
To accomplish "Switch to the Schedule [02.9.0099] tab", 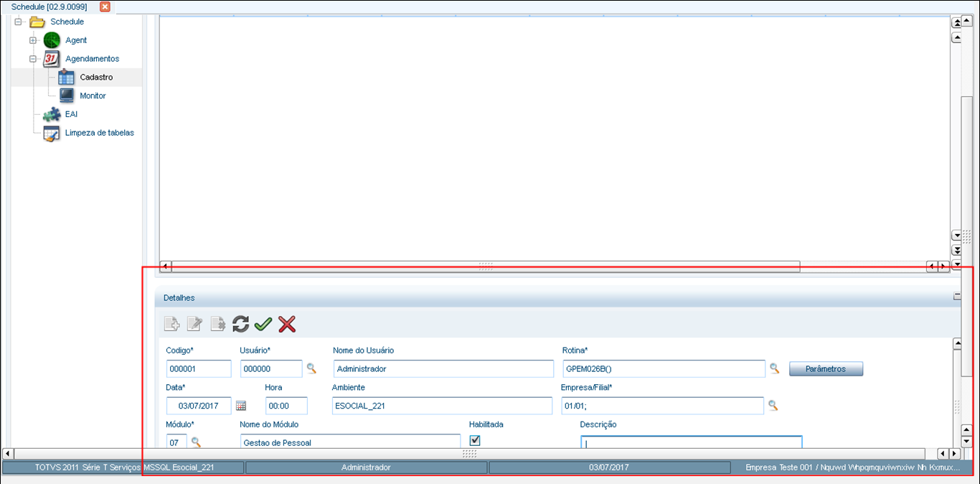I will 49,6.
